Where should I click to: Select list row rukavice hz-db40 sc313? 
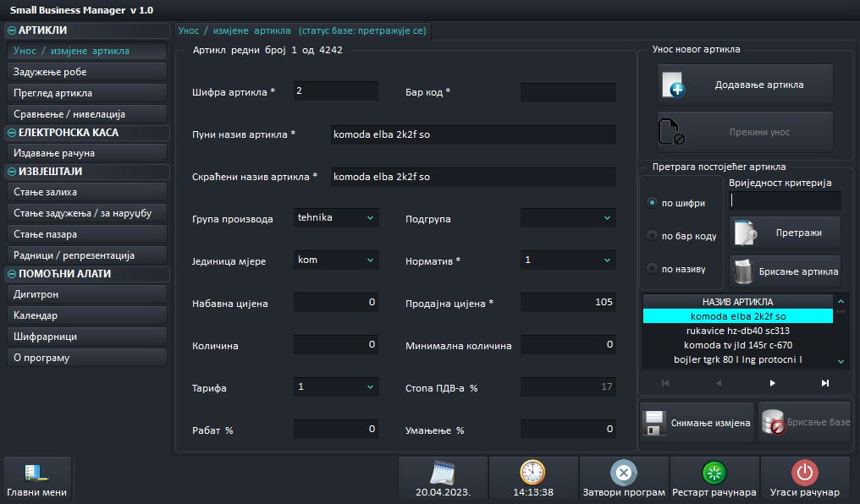738,331
